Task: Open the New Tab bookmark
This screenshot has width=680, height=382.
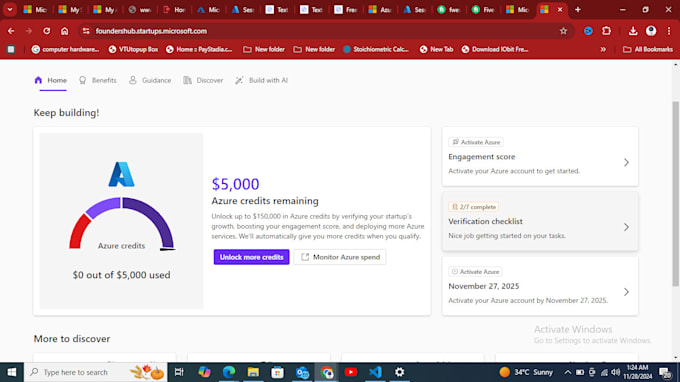Action: coord(436,49)
